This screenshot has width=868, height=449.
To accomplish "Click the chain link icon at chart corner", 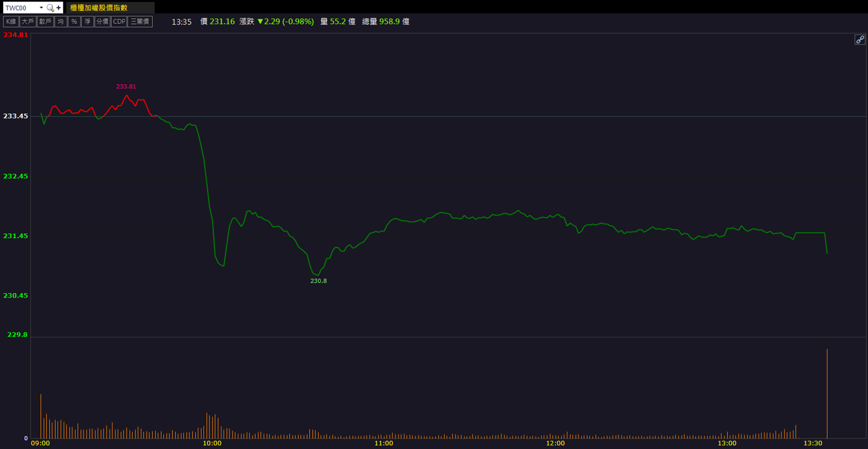I will (x=860, y=39).
